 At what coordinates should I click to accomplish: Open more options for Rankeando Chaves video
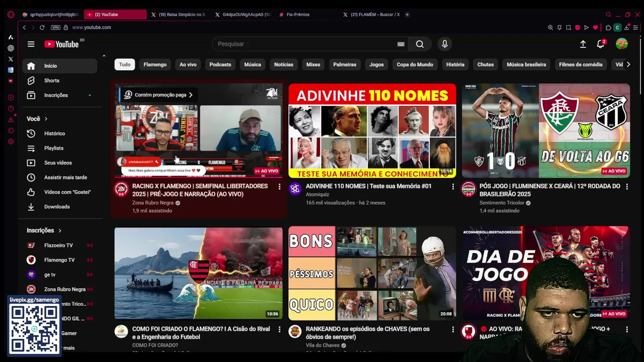453,329
